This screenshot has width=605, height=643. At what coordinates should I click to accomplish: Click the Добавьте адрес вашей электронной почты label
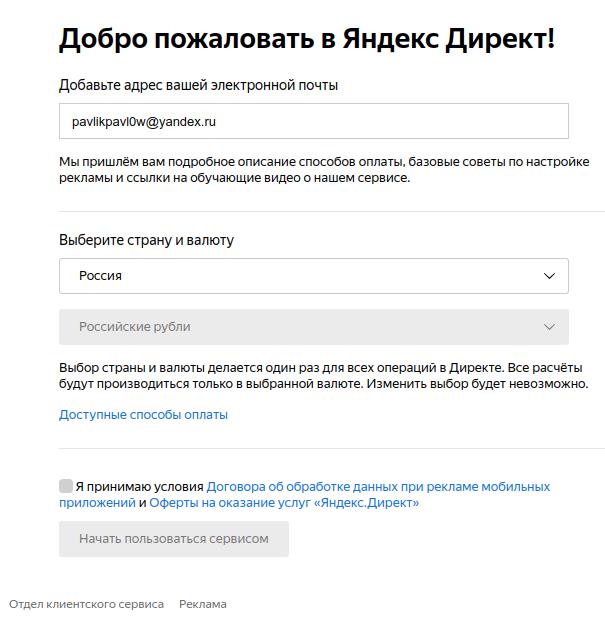[x=199, y=85]
